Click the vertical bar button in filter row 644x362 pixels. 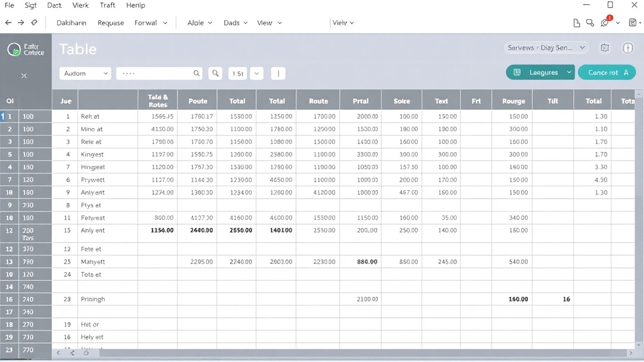pos(278,73)
